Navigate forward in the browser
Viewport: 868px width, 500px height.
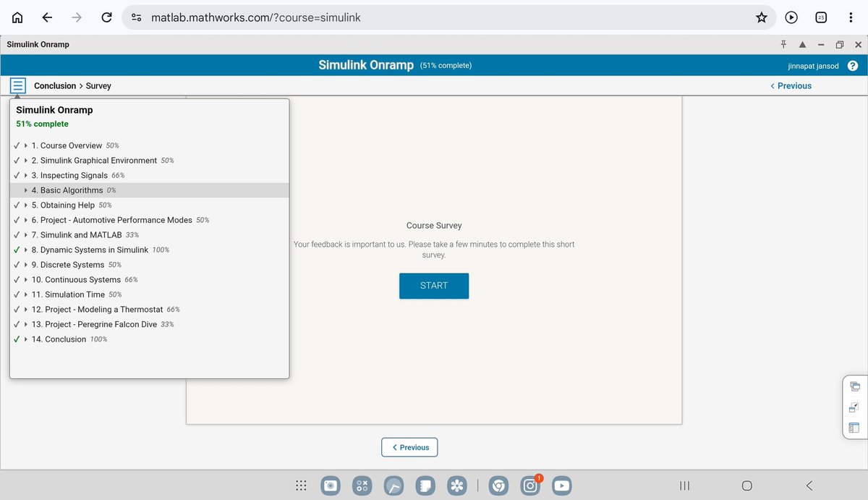pyautogui.click(x=77, y=17)
